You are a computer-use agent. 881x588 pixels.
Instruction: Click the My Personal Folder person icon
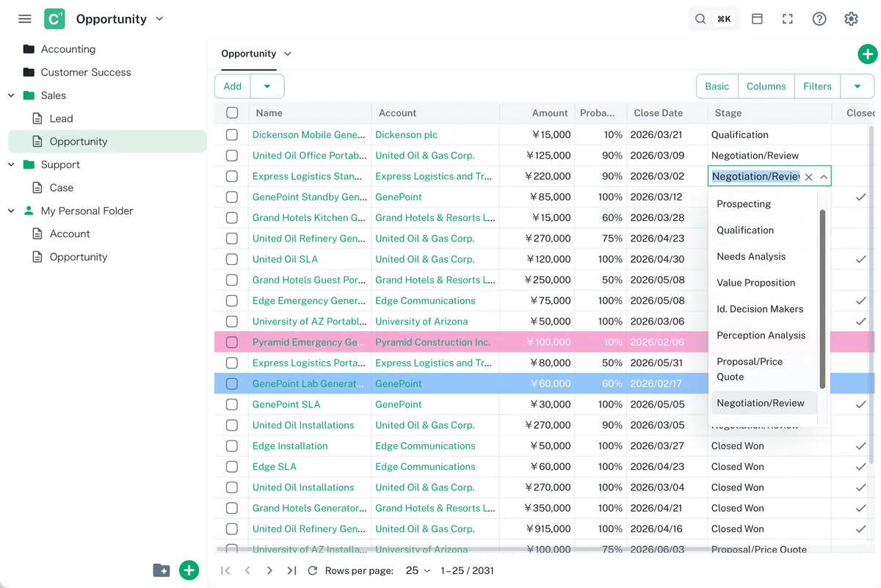click(x=29, y=211)
